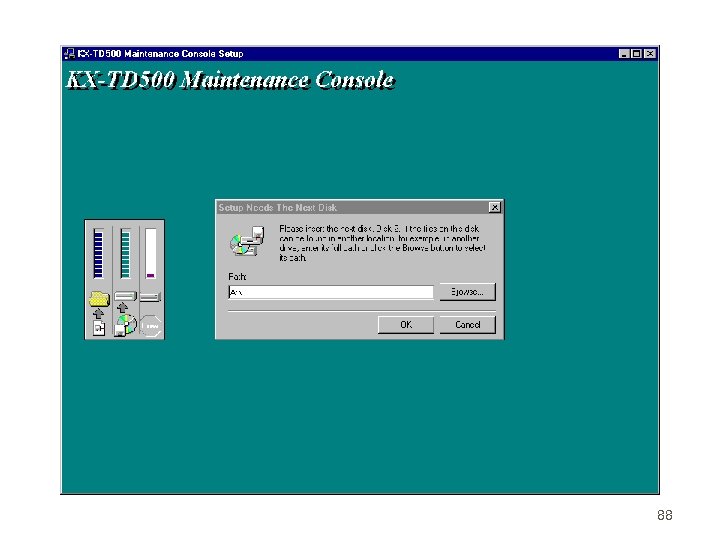This screenshot has width=720, height=540.
Task: Click the octagonal stop-sign icon in progress panel
Action: pyautogui.click(x=151, y=326)
